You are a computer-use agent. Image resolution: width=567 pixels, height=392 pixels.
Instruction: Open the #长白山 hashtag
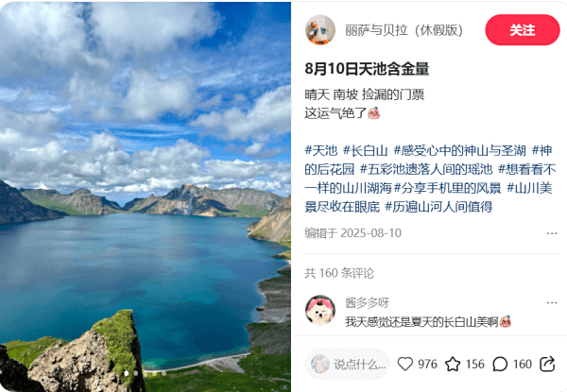(x=365, y=150)
